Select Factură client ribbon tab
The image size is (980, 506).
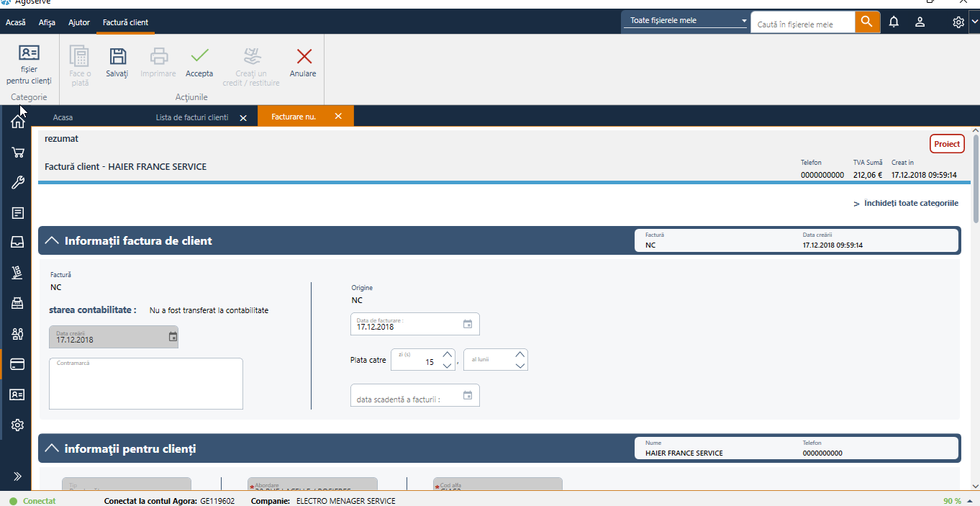click(126, 22)
